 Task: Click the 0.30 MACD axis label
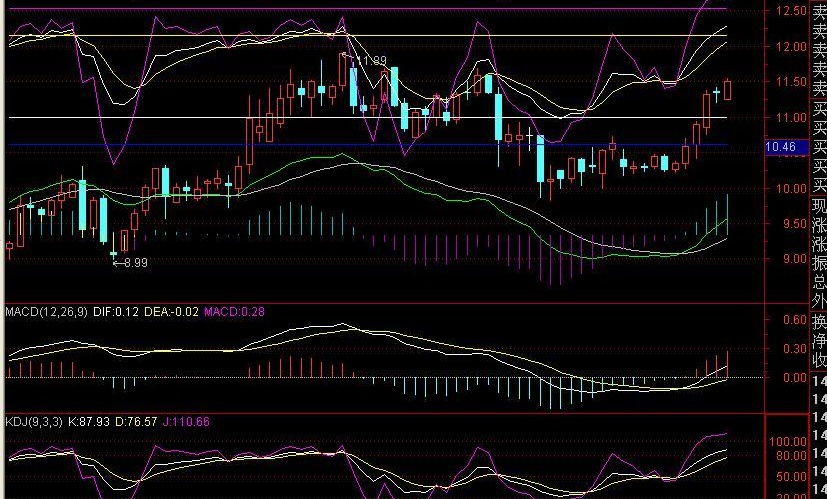pyautogui.click(x=795, y=349)
